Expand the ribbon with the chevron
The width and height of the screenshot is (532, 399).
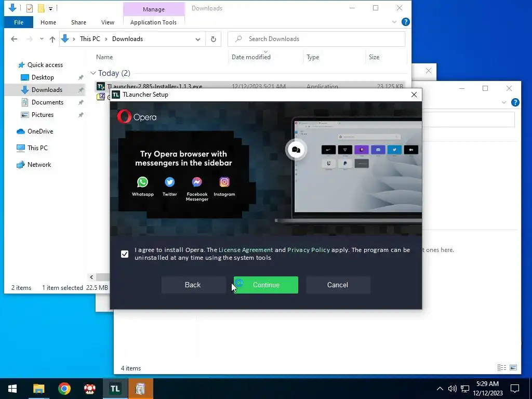(x=394, y=22)
